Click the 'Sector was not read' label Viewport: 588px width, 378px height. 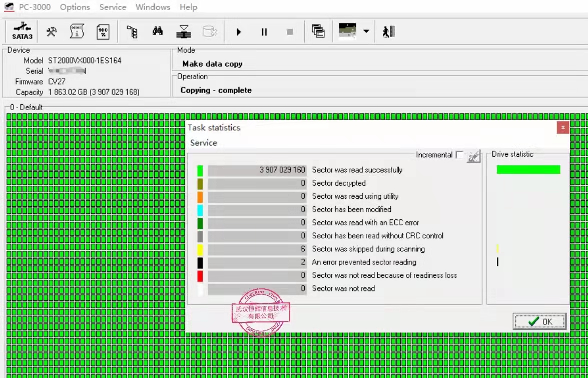pos(343,288)
